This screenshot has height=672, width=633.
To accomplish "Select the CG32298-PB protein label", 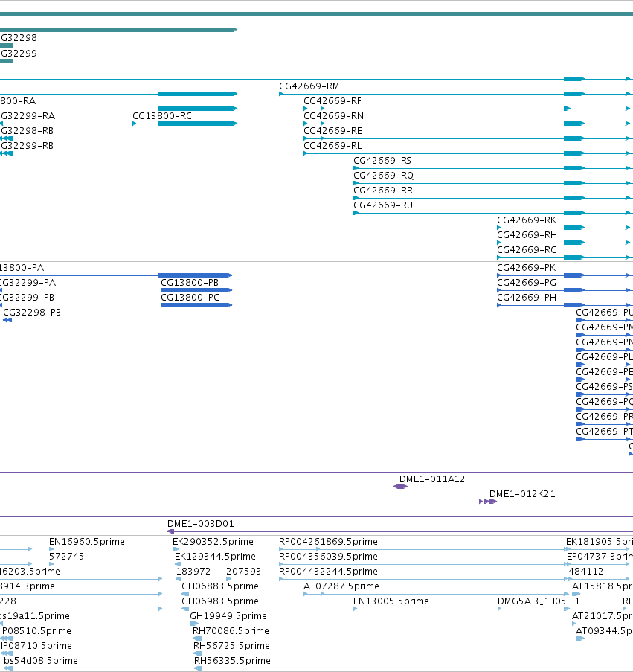I will point(32,313).
